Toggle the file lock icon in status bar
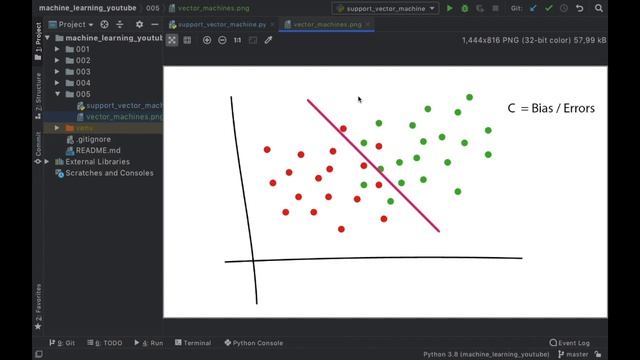 click(x=598, y=354)
